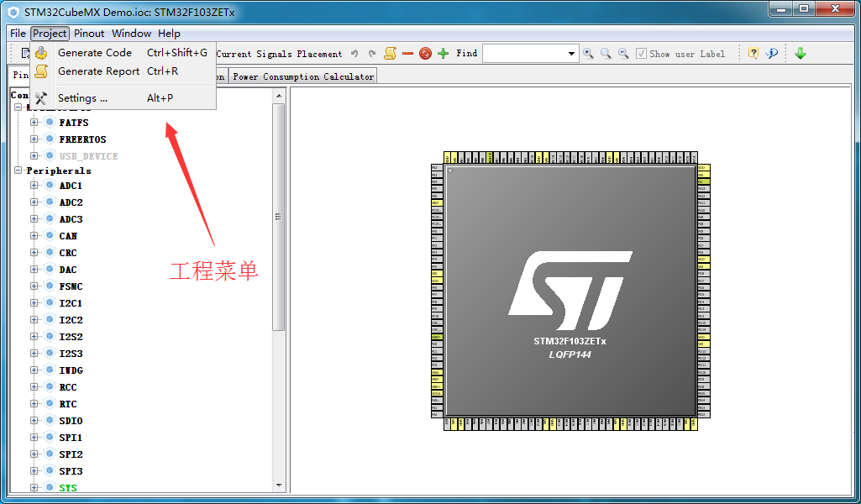Expand the DAC tree node
Image resolution: width=861 pixels, height=504 pixels.
click(x=34, y=269)
